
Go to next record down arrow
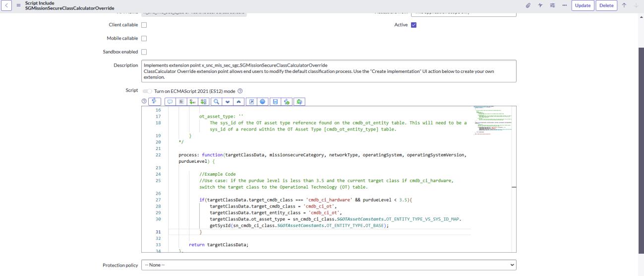pos(636,5)
